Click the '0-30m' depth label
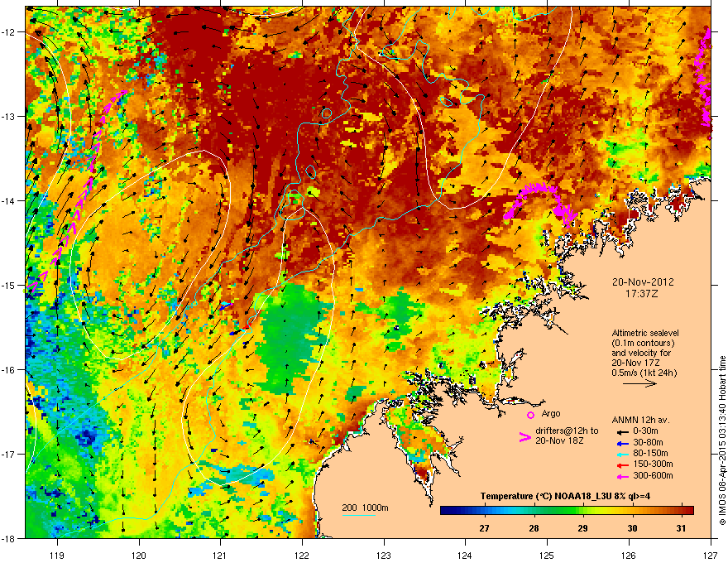 (x=645, y=431)
